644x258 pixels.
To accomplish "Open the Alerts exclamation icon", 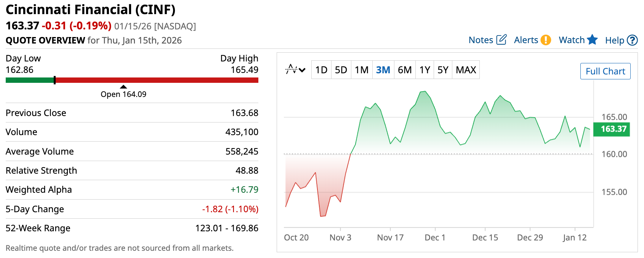I will coord(546,40).
